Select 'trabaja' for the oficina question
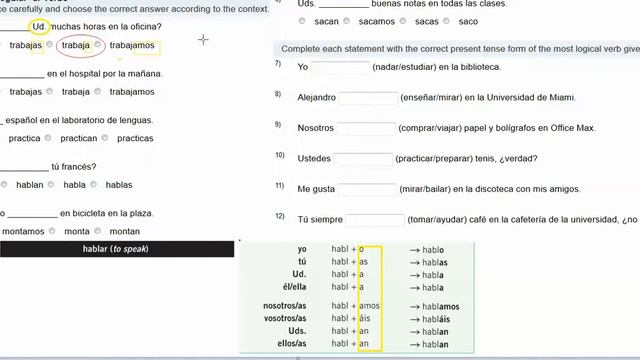 (49, 44)
